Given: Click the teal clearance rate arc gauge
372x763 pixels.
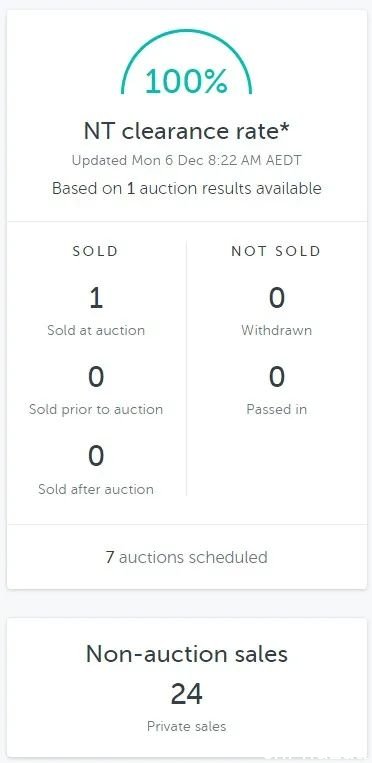Looking at the screenshot, I should point(186,61).
